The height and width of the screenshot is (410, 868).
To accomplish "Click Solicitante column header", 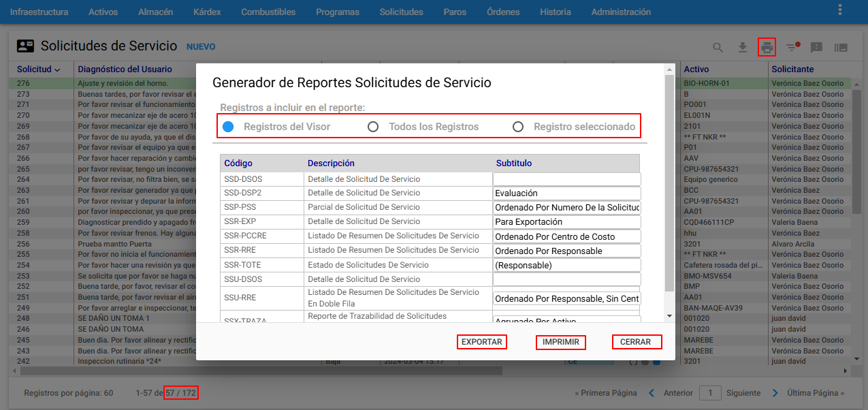I will 792,69.
